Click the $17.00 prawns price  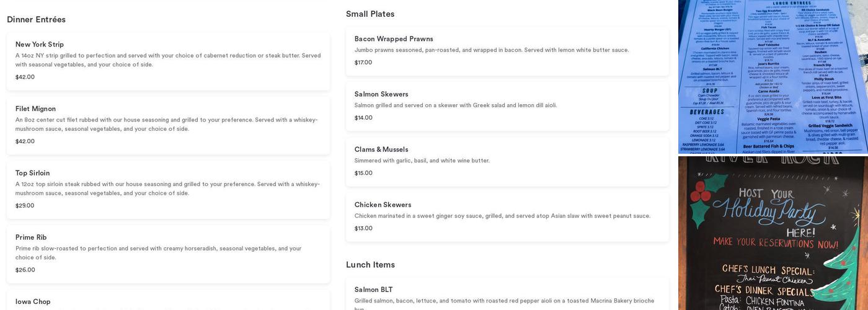pos(363,63)
